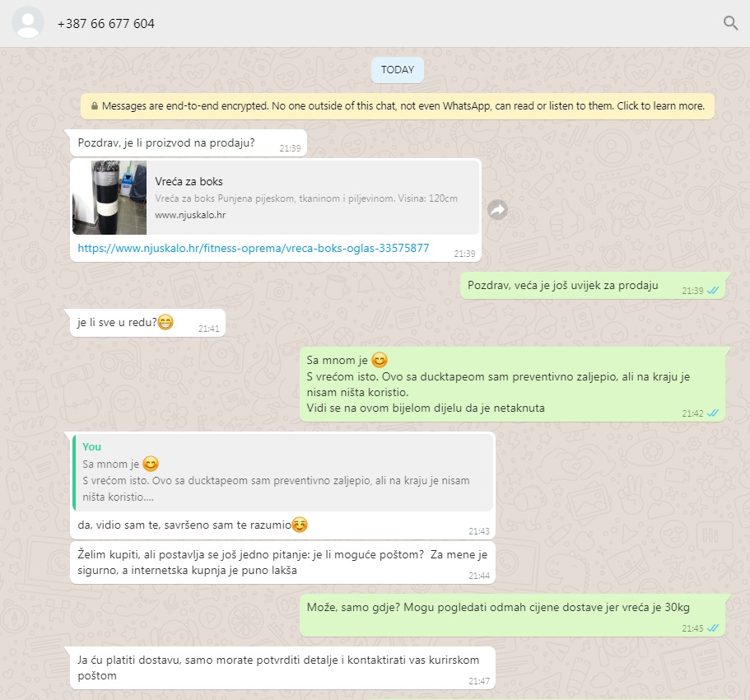Viewport: 750px width, 700px height.
Task: Select the 'Pozdrav, je li proizvod na prodaju?' message
Action: tap(189, 143)
